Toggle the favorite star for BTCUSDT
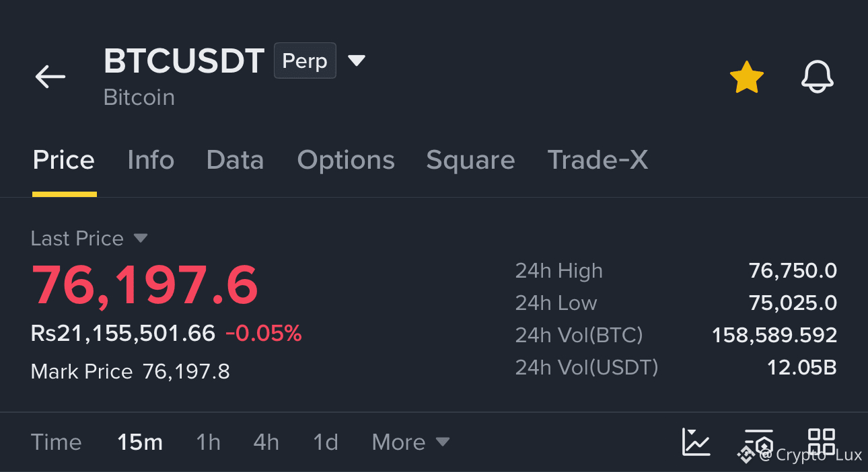Viewport: 868px width, 472px height. point(747,77)
